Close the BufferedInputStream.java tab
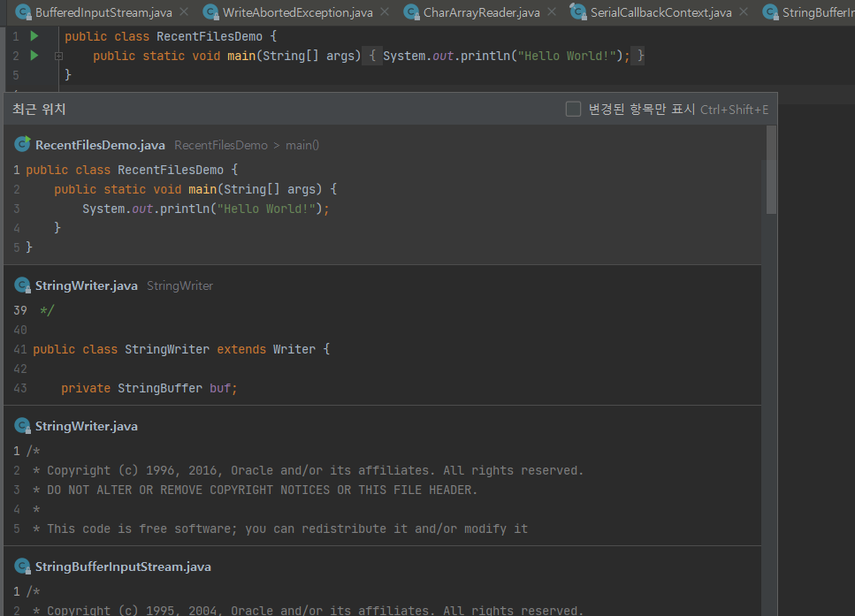This screenshot has width=855, height=616. (x=184, y=11)
